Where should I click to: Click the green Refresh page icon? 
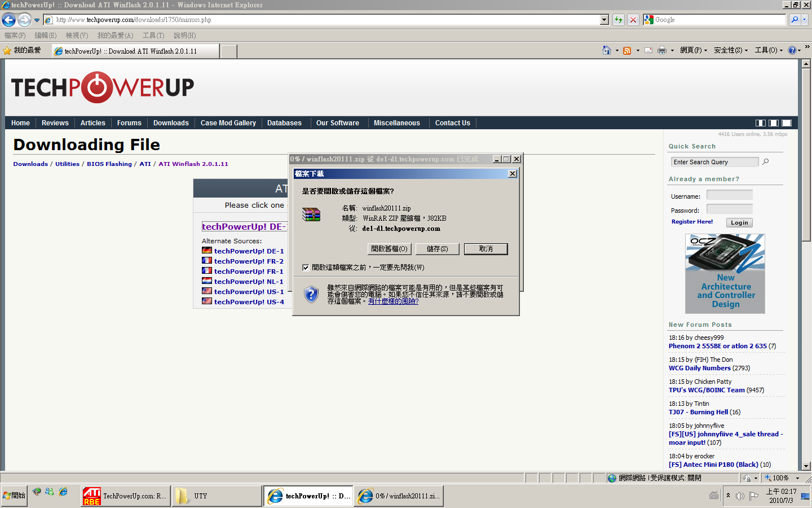point(619,20)
